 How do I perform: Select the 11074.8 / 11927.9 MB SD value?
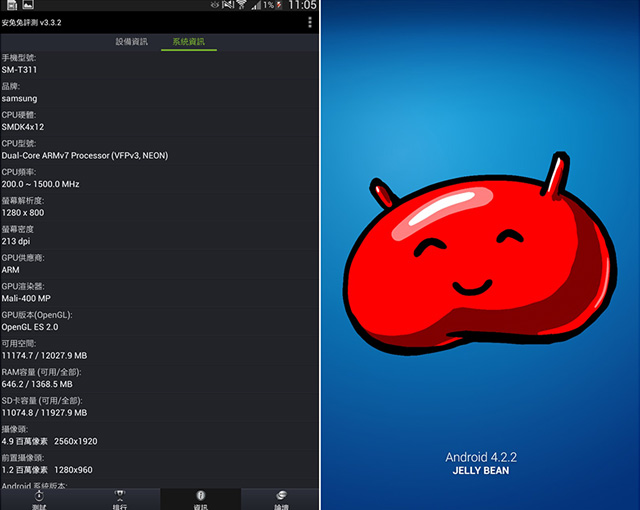tap(44, 412)
